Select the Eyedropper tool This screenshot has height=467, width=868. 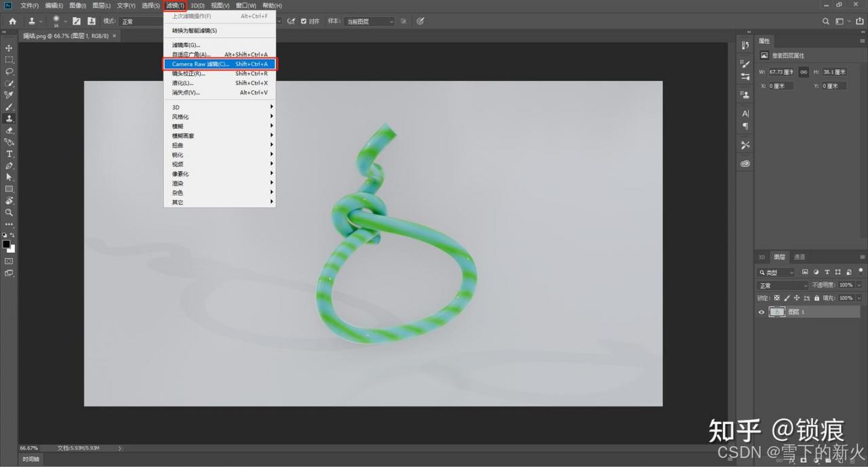[9, 95]
